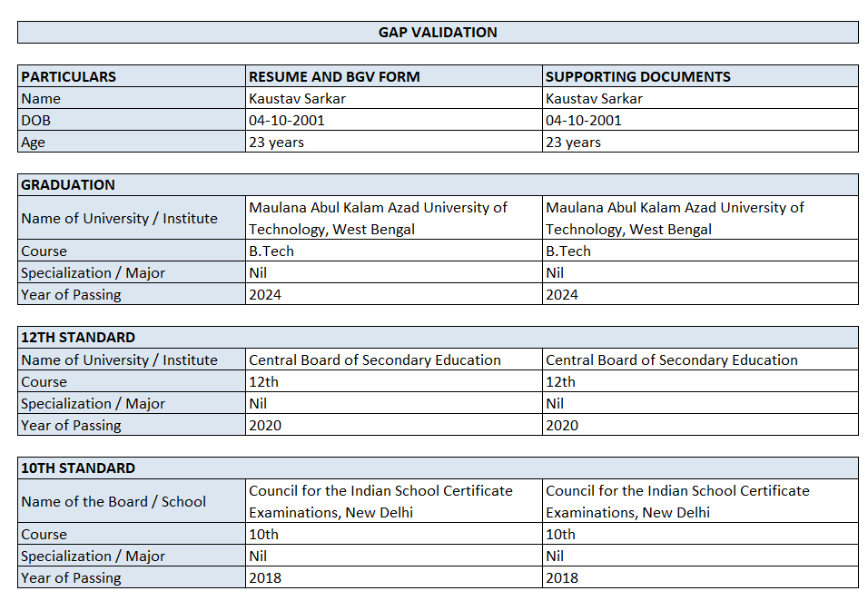868x591 pixels.
Task: Select B.Tech in the Resume and BGV column
Action: pyautogui.click(x=271, y=251)
